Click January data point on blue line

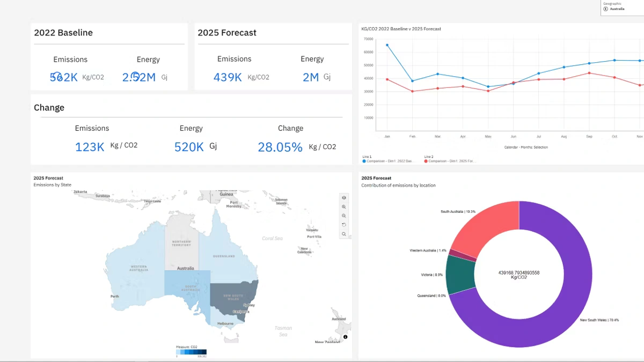[x=387, y=45]
